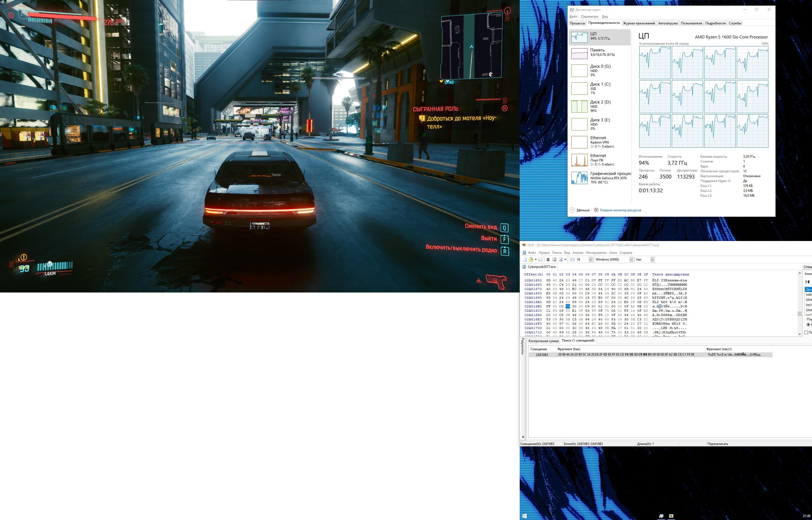Collapse Task Manager with the Меньше chevron icon
The height and width of the screenshot is (520, 812).
(572, 210)
